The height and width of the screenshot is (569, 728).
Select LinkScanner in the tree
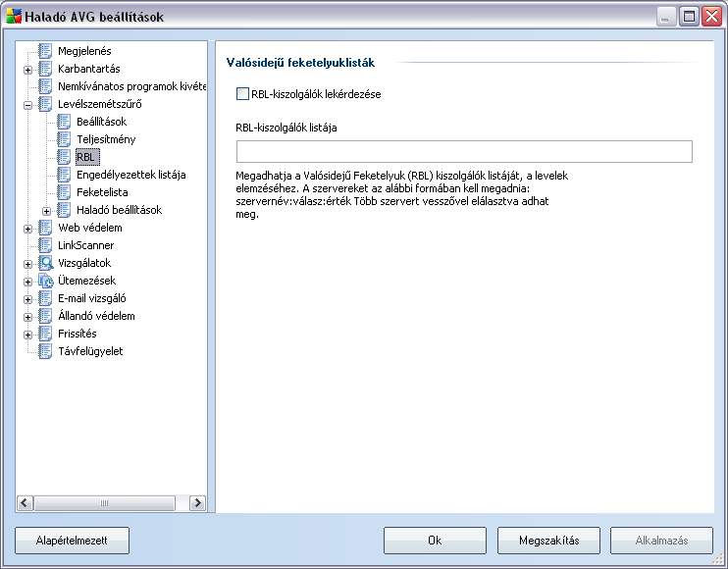pos(86,245)
